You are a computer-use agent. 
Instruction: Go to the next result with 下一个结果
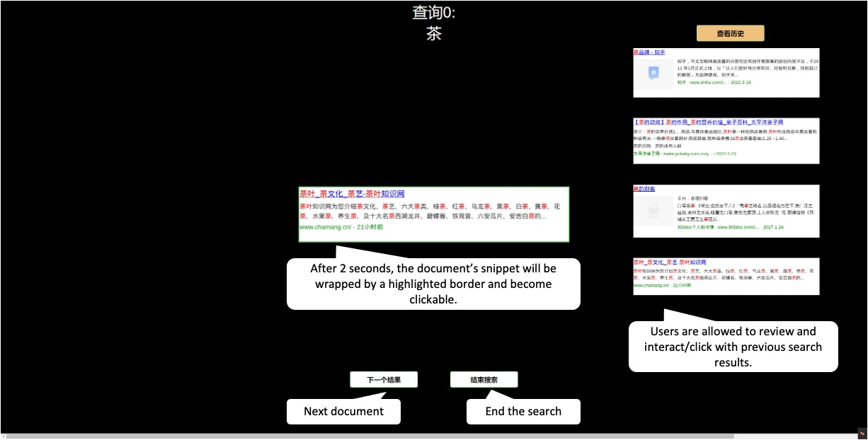[x=384, y=380]
